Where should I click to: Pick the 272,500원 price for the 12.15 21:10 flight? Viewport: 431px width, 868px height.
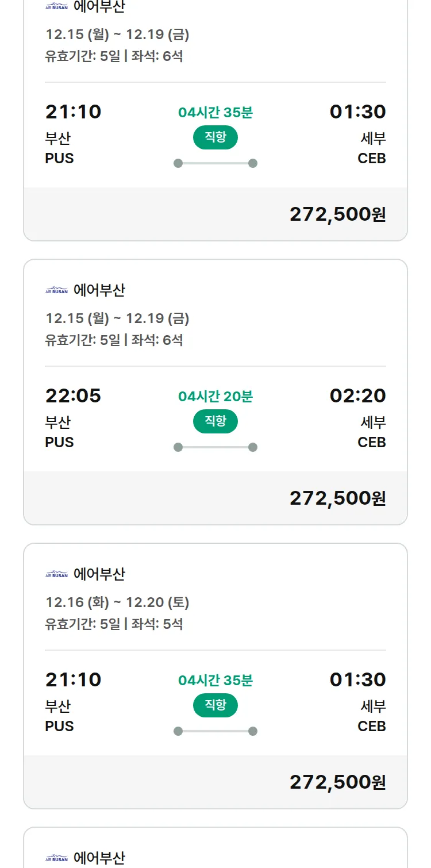[x=337, y=214]
